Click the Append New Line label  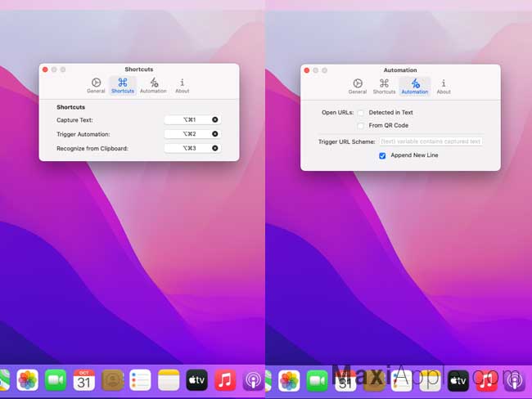click(414, 155)
